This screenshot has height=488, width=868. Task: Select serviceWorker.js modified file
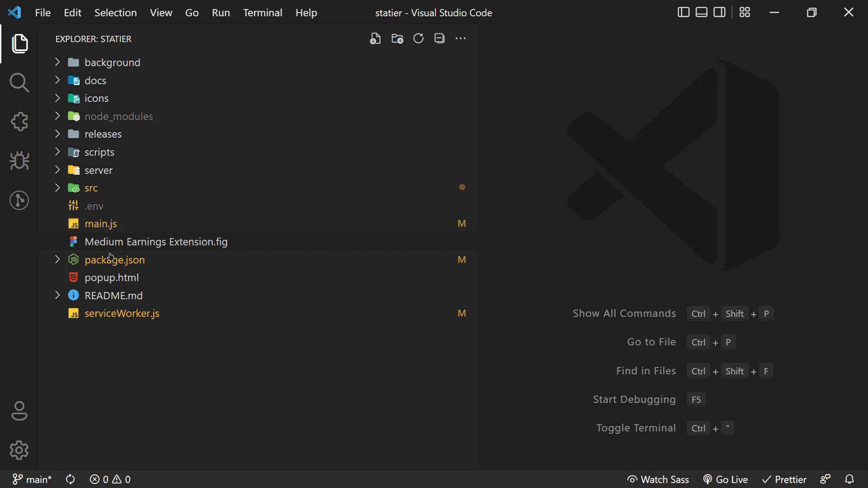pyautogui.click(x=122, y=314)
